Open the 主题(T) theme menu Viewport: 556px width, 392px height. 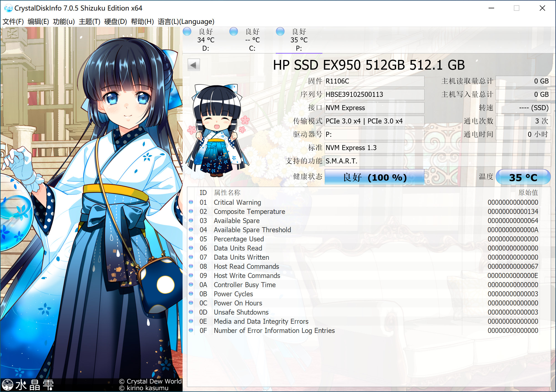pyautogui.click(x=89, y=22)
